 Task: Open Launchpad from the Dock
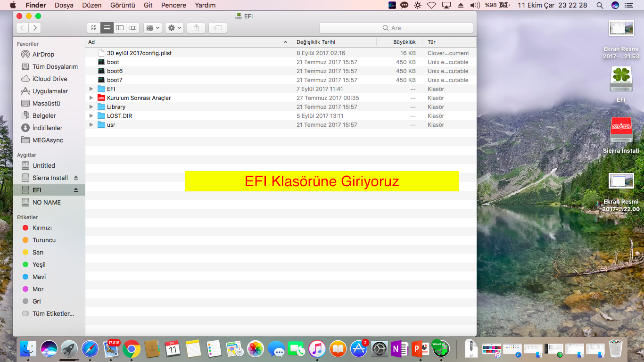pyautogui.click(x=69, y=349)
